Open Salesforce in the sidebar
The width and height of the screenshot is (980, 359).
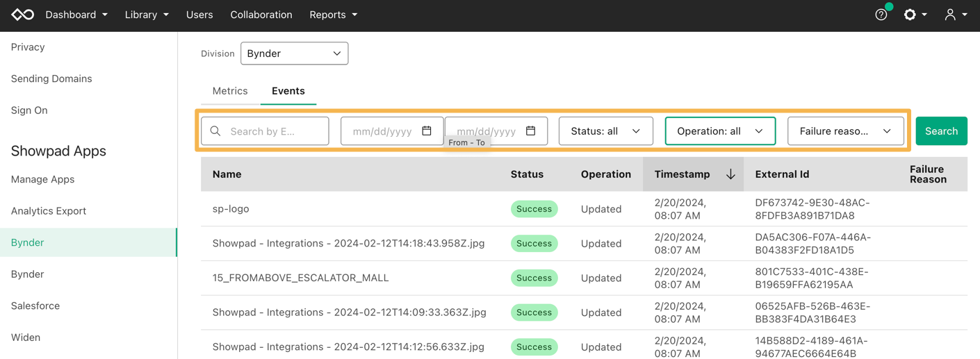point(35,306)
